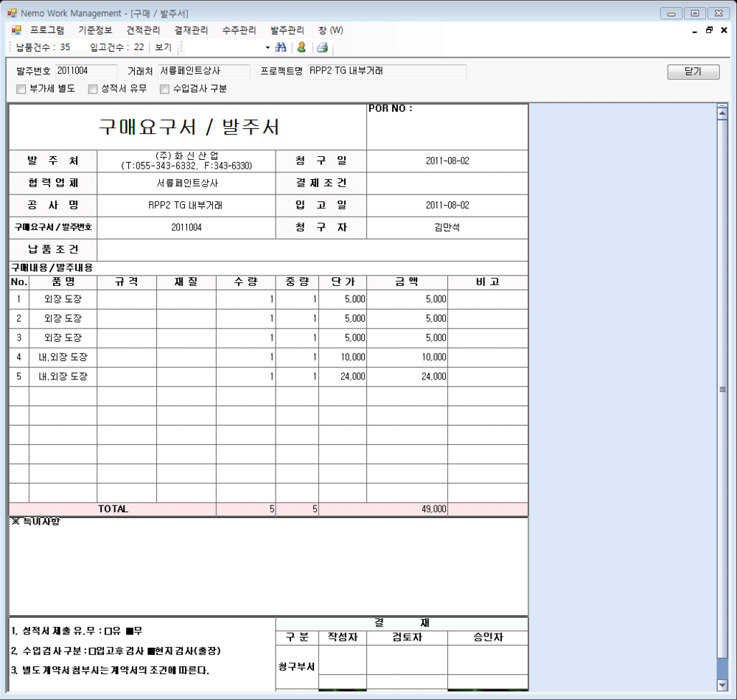Click the 품명 column header
The height and width of the screenshot is (700, 737).
tap(63, 282)
